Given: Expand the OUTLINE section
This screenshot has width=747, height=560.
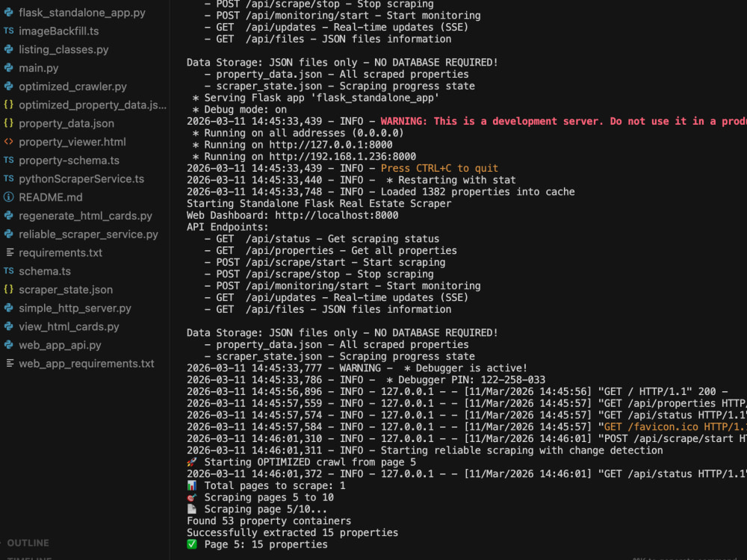Looking at the screenshot, I should click(28, 543).
